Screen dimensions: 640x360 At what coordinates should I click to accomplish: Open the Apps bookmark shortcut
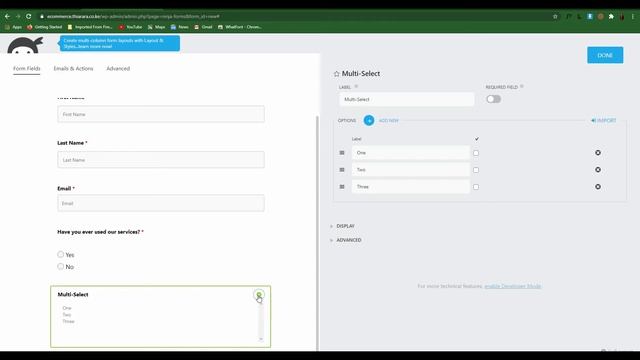pyautogui.click(x=13, y=27)
